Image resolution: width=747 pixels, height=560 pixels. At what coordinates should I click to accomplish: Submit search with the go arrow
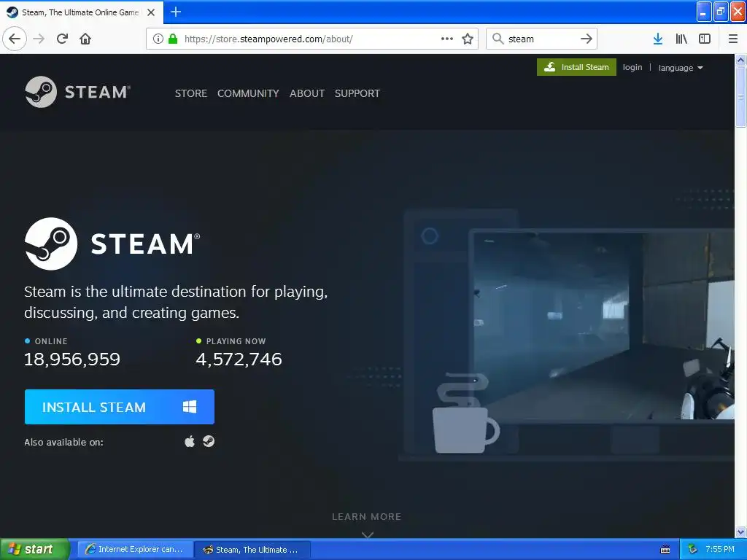click(x=587, y=39)
